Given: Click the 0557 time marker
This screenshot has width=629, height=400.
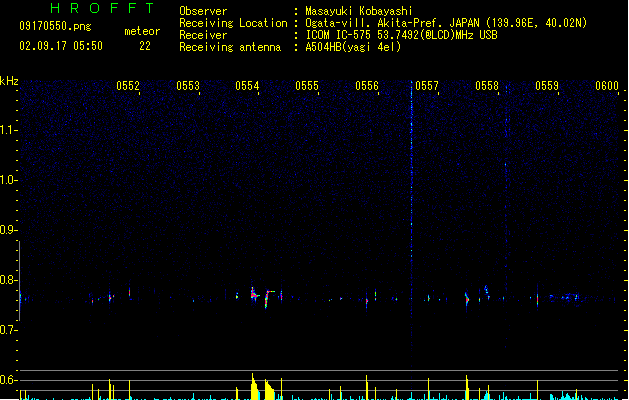Looking at the screenshot, I should click(427, 86).
